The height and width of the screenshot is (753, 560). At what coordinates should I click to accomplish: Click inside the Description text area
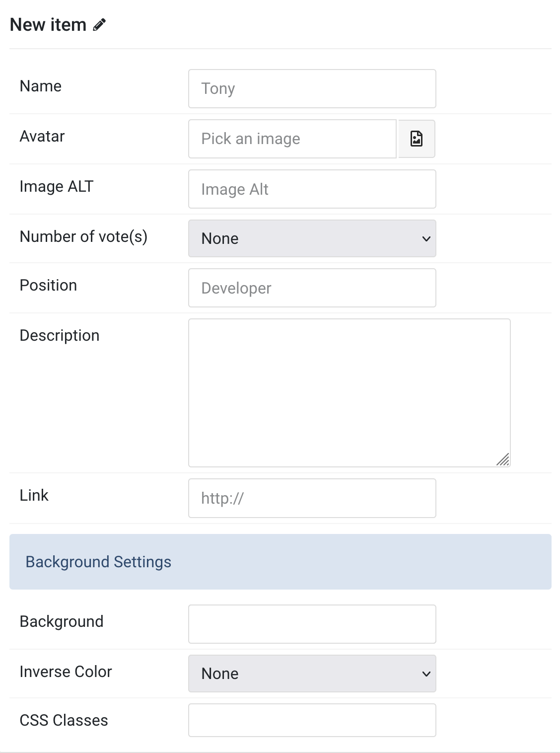349,392
